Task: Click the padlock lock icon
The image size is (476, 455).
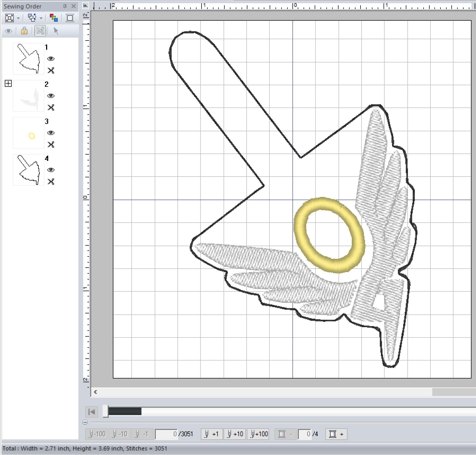Action: [24, 31]
